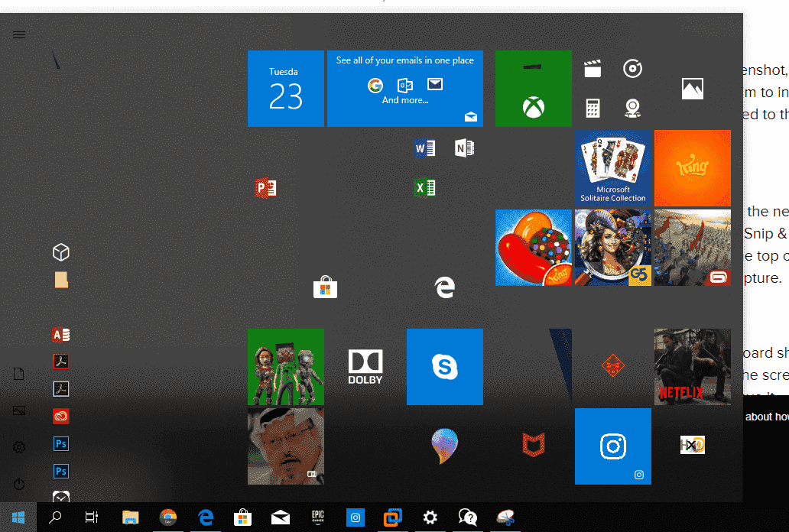789x532 pixels.
Task: Open the Groove Music disc tile
Action: coord(632,69)
